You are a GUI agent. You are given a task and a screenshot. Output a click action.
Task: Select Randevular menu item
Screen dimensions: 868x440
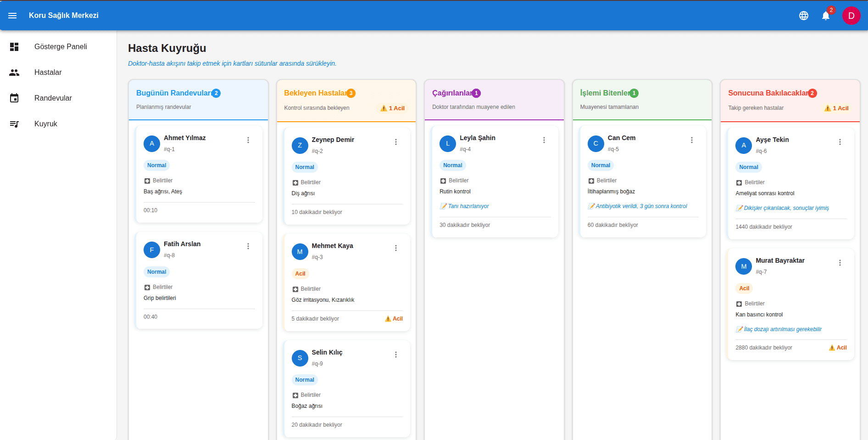tap(53, 98)
